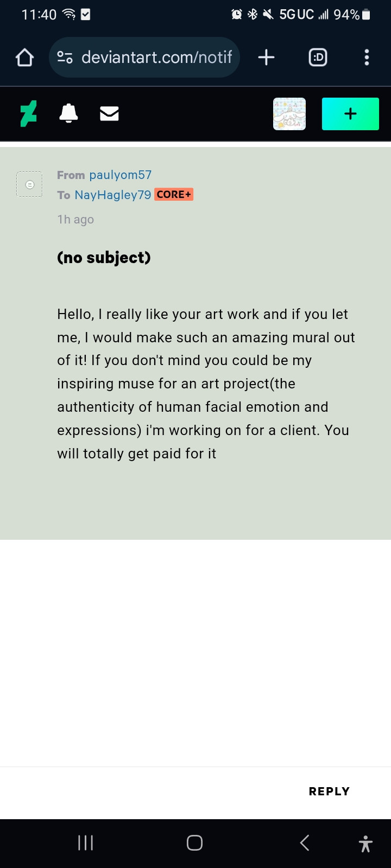The height and width of the screenshot is (868, 391).
Task: Open the site settings icon in address bar
Action: click(x=65, y=58)
